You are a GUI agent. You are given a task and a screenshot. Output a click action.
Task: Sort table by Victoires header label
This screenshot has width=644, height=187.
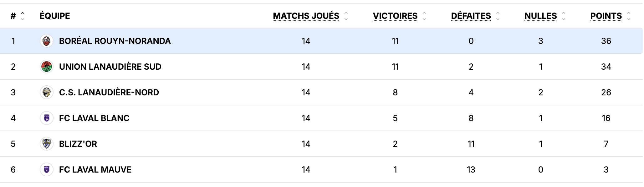coord(395,16)
